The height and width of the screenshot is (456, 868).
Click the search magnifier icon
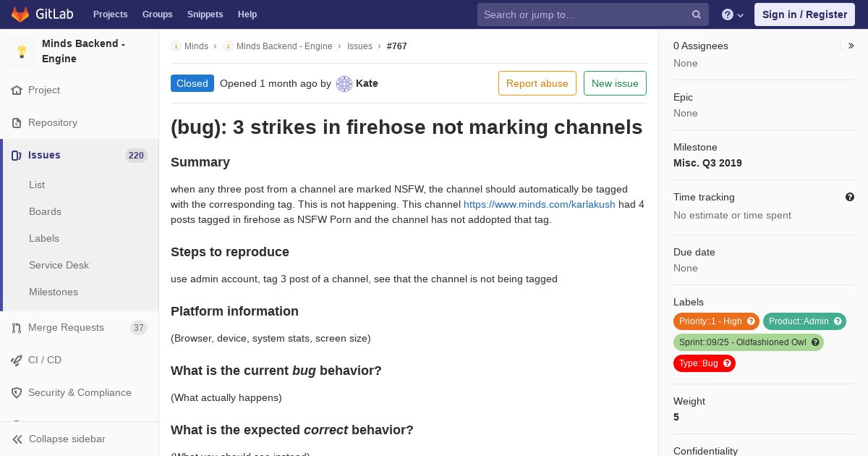coord(697,14)
